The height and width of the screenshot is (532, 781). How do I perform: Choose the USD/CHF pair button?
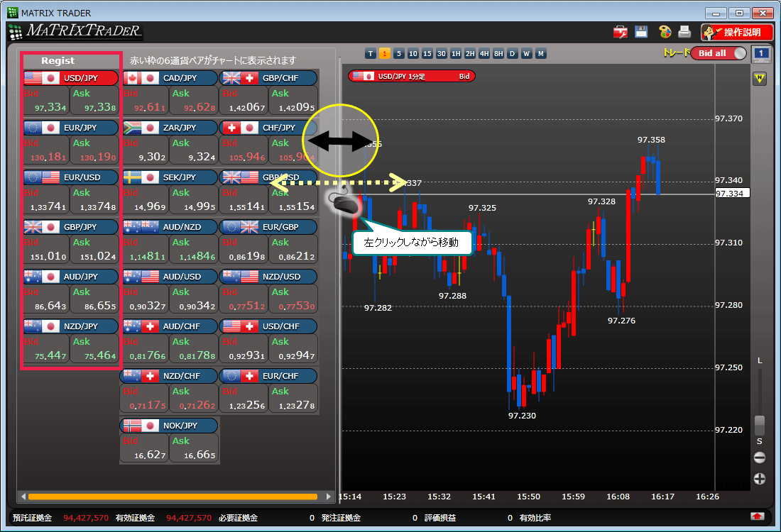coord(270,326)
